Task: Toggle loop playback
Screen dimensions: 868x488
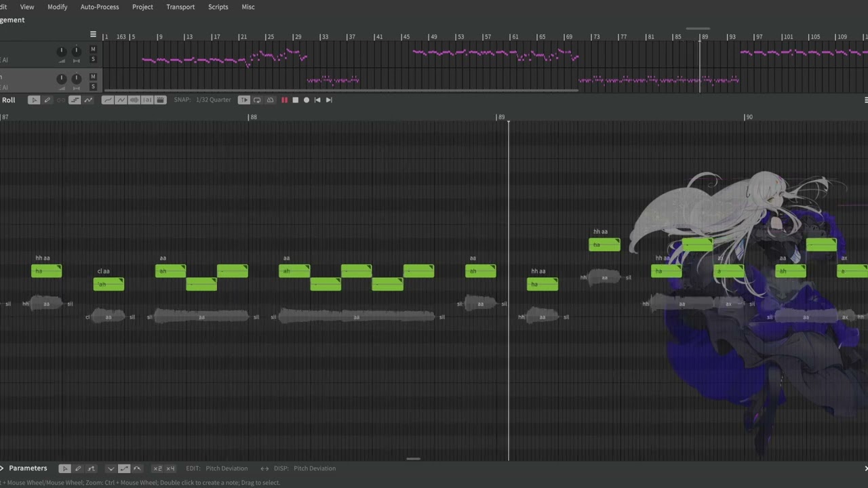Action: (x=257, y=100)
